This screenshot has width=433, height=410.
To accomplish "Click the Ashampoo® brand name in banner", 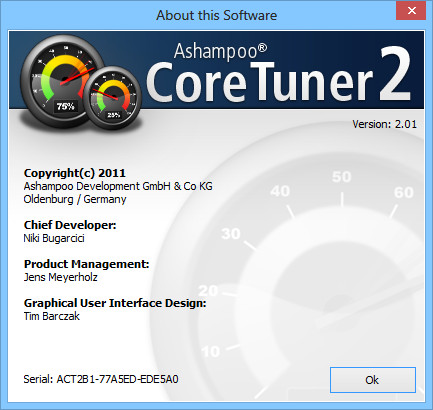I will click(220, 51).
